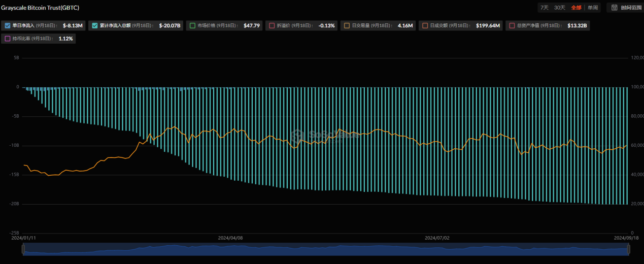The image size is (644, 264).
Task: Click the calendar icon beside 时间范围
Action: (x=614, y=8)
